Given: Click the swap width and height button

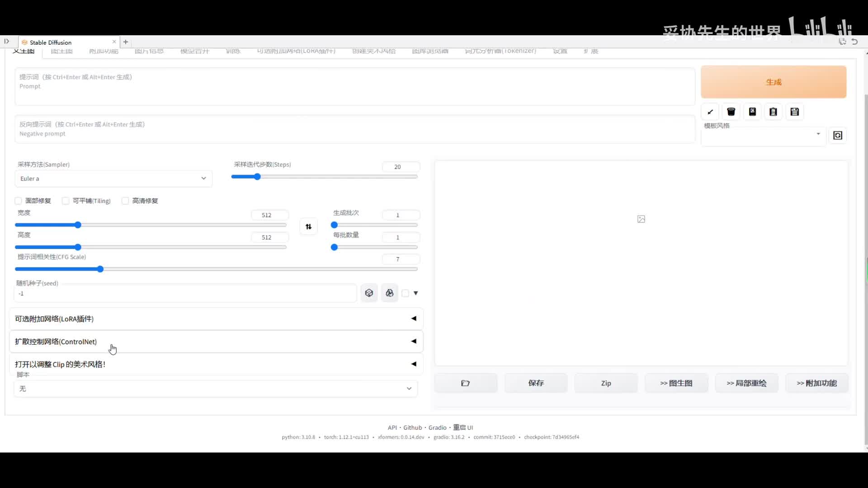Looking at the screenshot, I should 308,226.
